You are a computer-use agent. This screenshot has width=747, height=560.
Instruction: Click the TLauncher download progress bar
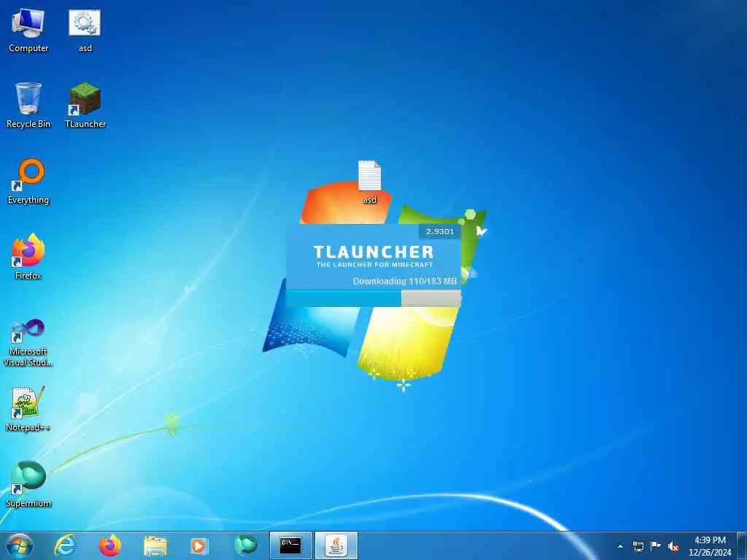point(373,298)
